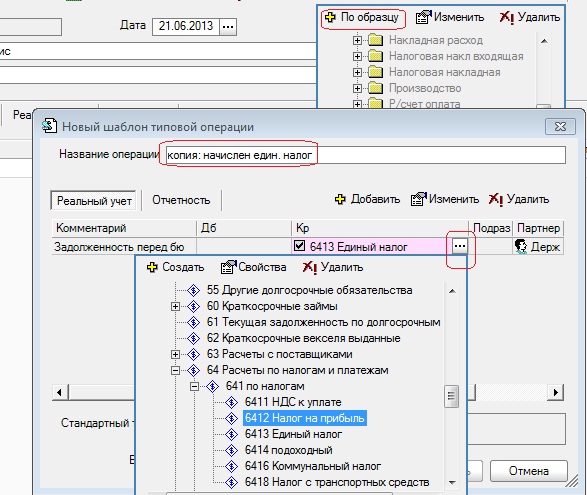Click the Название операции text field

(x=365, y=155)
